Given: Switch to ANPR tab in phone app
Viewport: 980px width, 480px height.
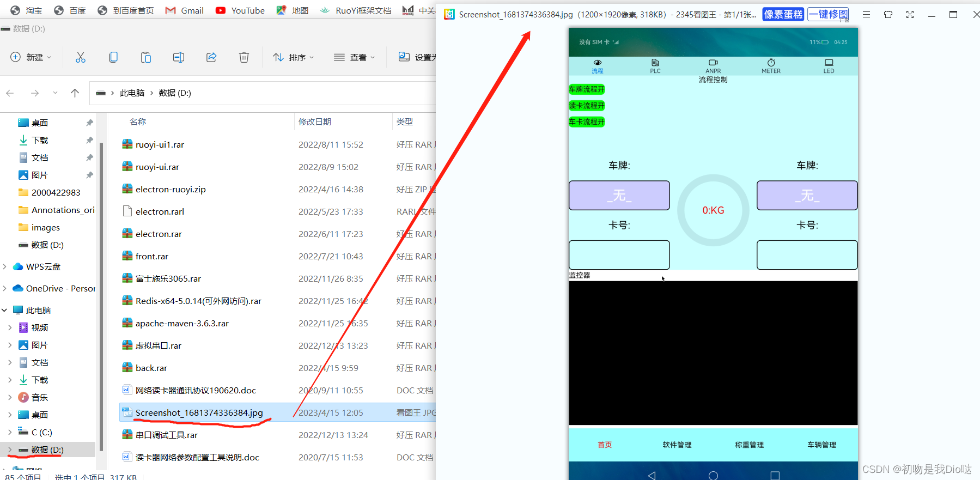Looking at the screenshot, I should (x=713, y=66).
